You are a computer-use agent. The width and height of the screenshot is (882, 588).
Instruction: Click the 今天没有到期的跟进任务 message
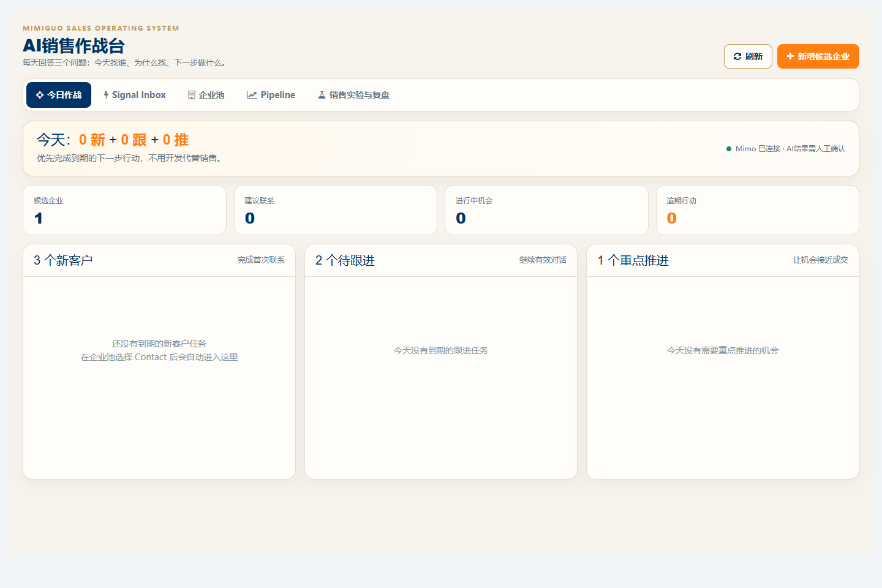441,350
